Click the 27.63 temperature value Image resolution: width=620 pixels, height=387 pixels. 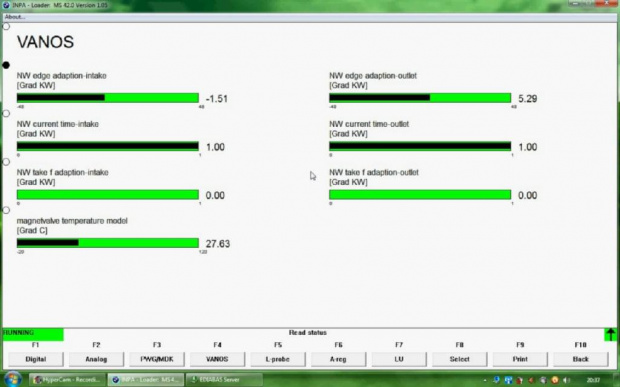coord(217,244)
